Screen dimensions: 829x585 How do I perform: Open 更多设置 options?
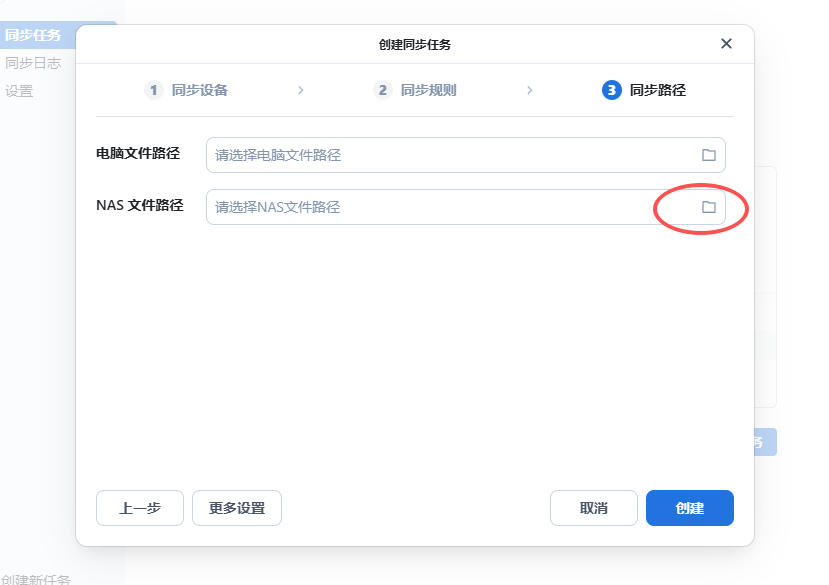tap(237, 508)
